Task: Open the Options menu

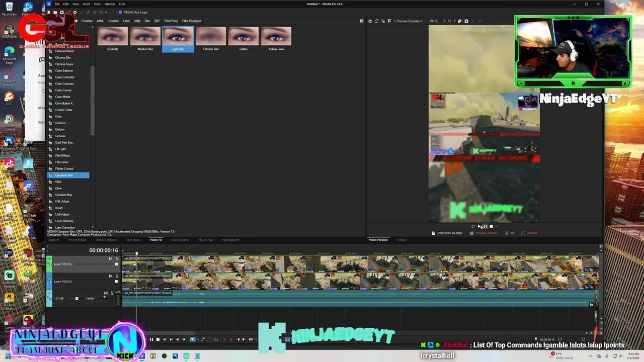Action: 110,4
